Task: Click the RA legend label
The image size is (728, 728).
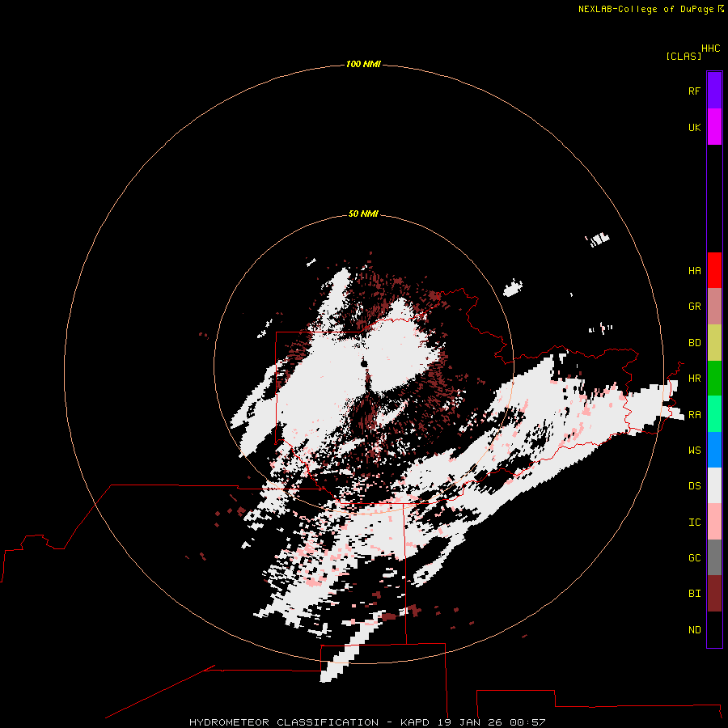Action: tap(694, 415)
